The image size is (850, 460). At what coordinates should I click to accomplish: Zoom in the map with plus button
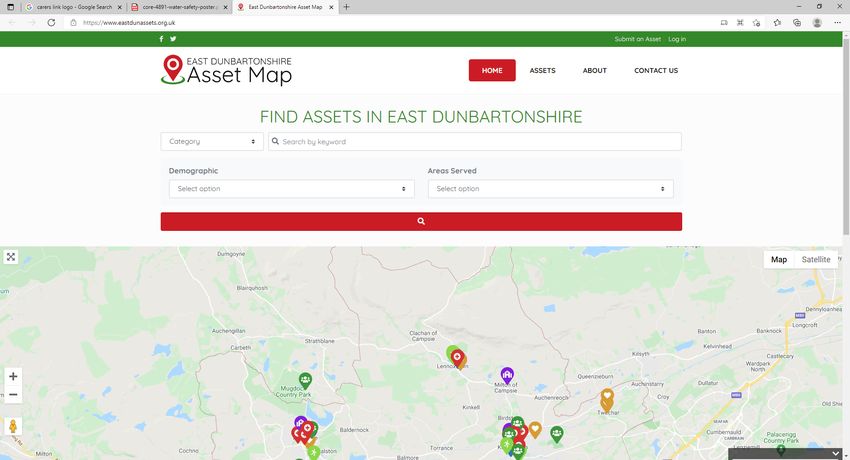tap(13, 377)
